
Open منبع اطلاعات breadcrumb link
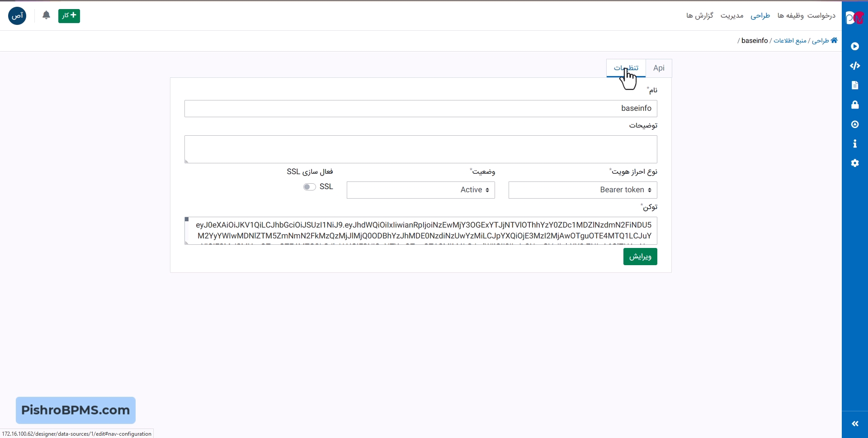point(790,41)
